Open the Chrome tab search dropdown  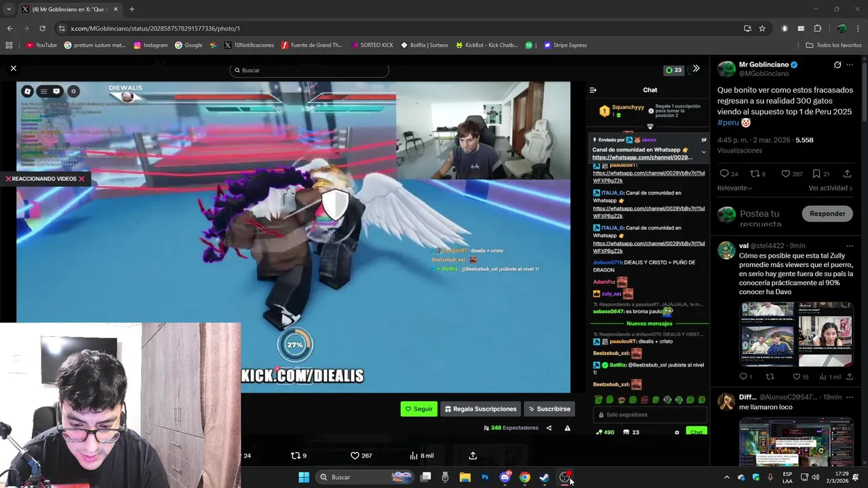(x=8, y=9)
